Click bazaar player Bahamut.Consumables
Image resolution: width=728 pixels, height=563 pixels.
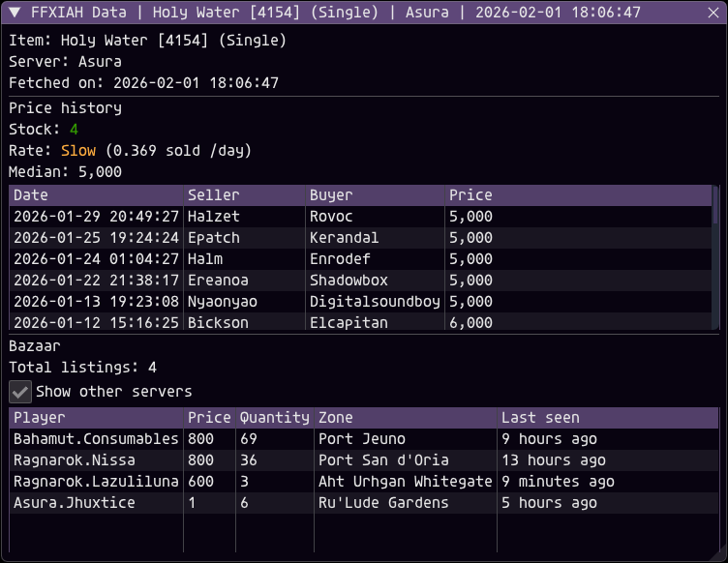pos(96,439)
